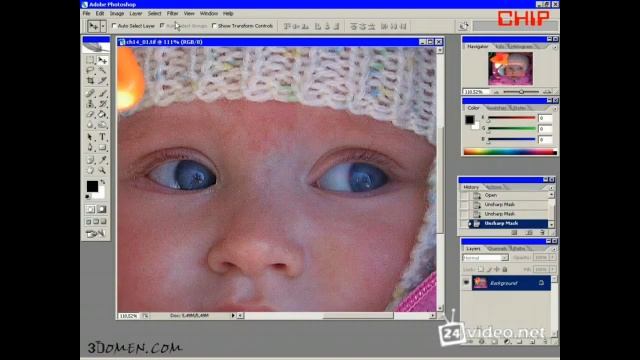Switch to the Swatches tab
Screen dimensions: 640x360
[496, 108]
